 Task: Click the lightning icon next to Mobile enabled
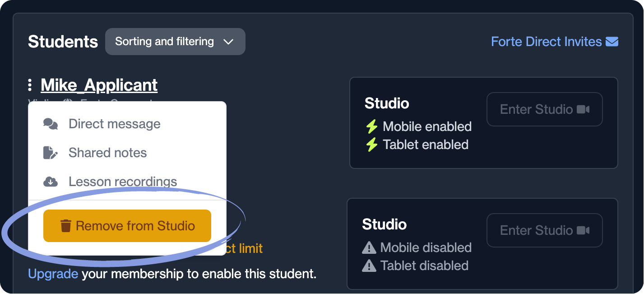tap(371, 126)
